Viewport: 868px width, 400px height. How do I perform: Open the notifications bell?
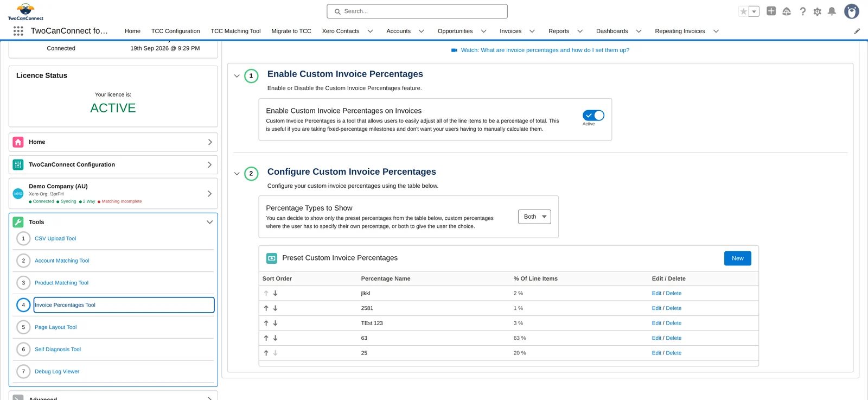click(832, 11)
